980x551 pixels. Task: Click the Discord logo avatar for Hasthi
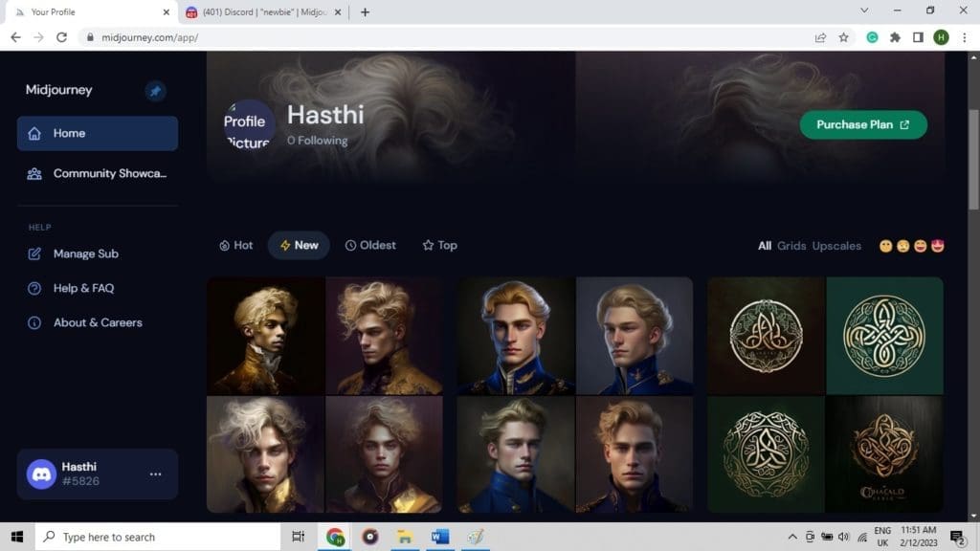(x=41, y=474)
